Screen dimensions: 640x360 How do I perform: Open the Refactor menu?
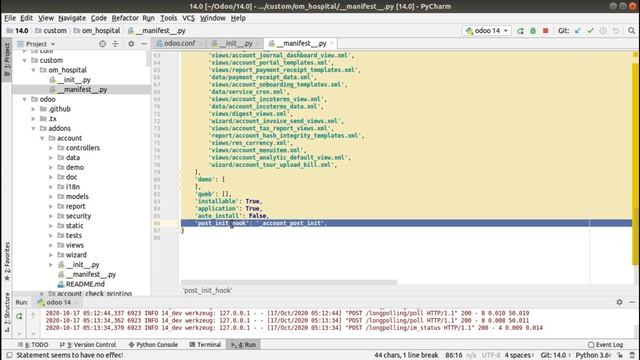(125, 18)
